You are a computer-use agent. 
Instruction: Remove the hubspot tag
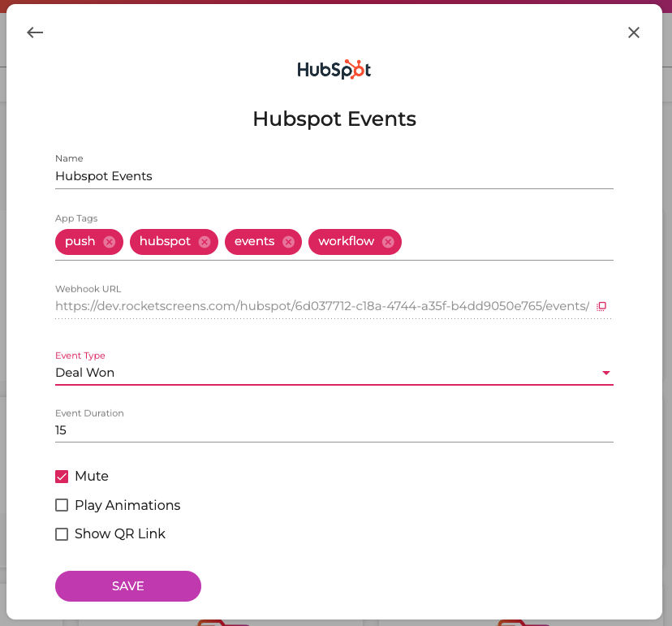click(x=205, y=241)
